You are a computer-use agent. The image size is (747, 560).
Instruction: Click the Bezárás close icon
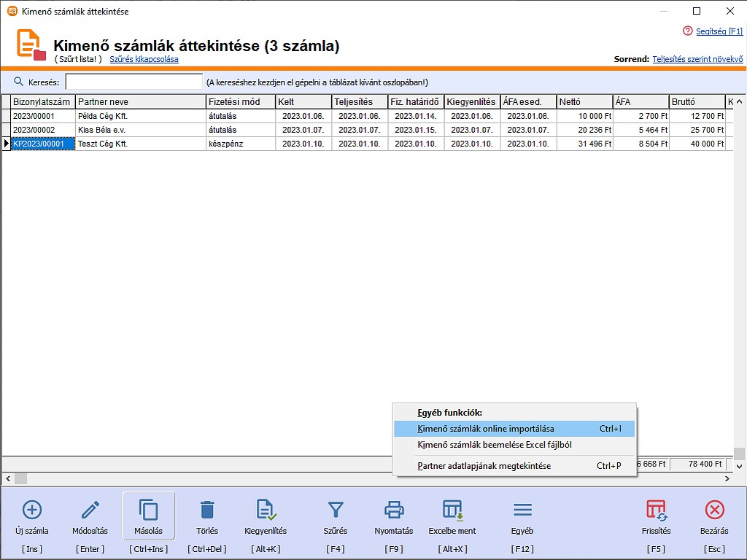(x=714, y=510)
